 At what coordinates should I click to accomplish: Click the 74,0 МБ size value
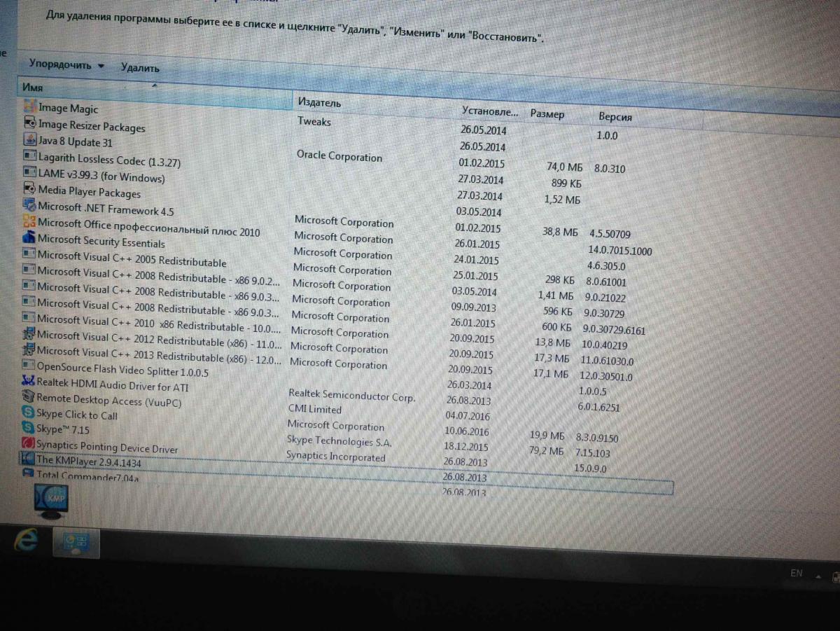click(x=564, y=167)
